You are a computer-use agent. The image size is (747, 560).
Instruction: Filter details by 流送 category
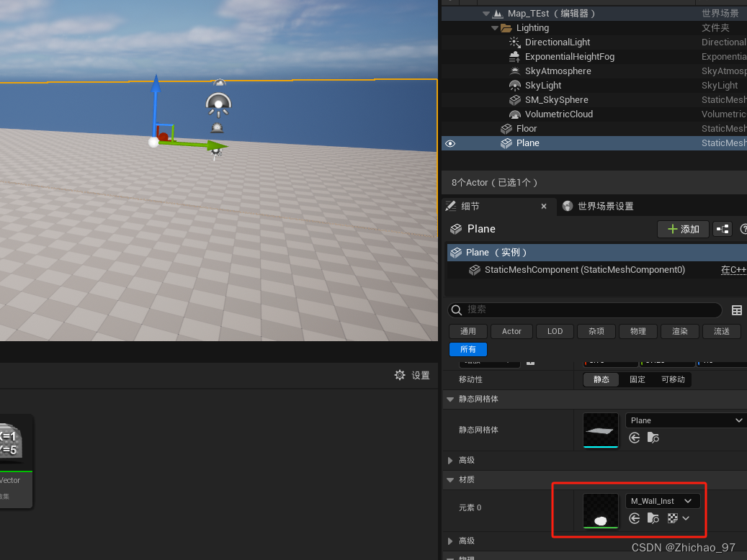click(722, 331)
